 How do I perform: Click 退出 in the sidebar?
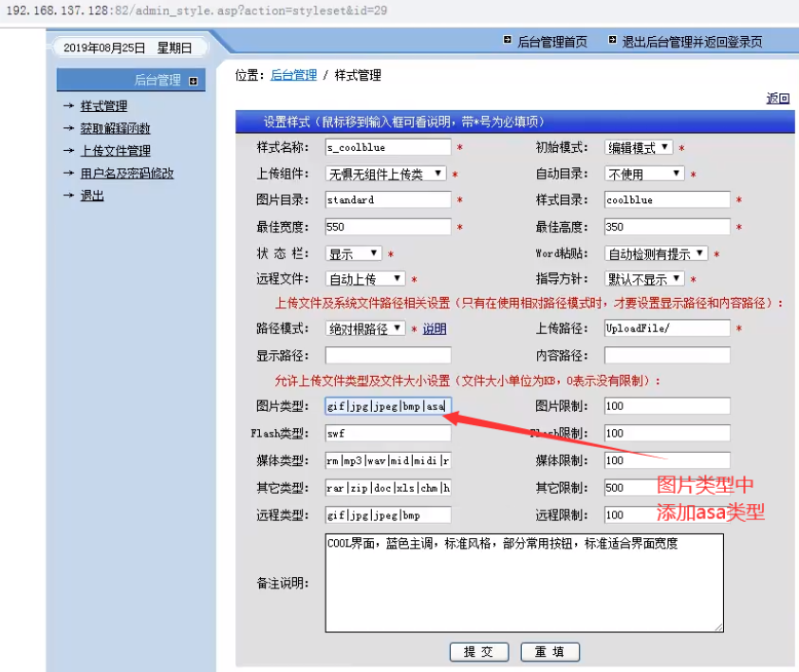[x=92, y=196]
